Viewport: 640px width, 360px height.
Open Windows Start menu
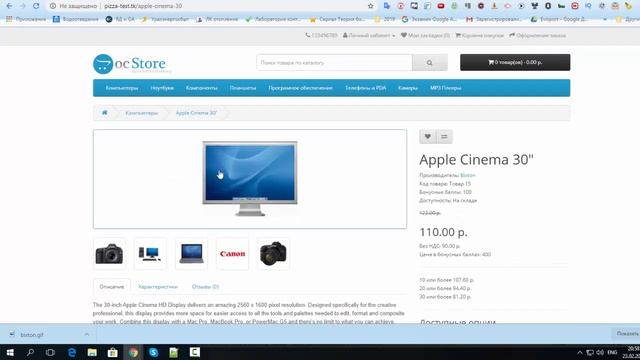tap(10, 352)
